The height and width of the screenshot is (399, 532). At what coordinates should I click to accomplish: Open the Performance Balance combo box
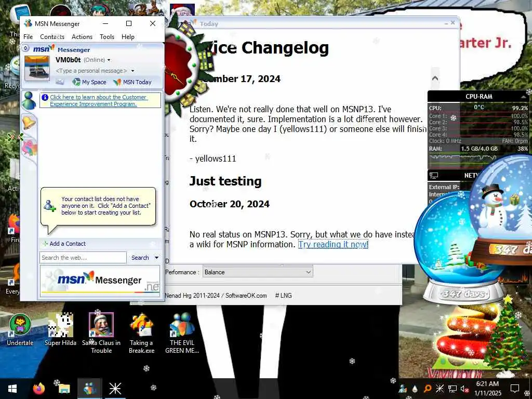[x=258, y=272]
